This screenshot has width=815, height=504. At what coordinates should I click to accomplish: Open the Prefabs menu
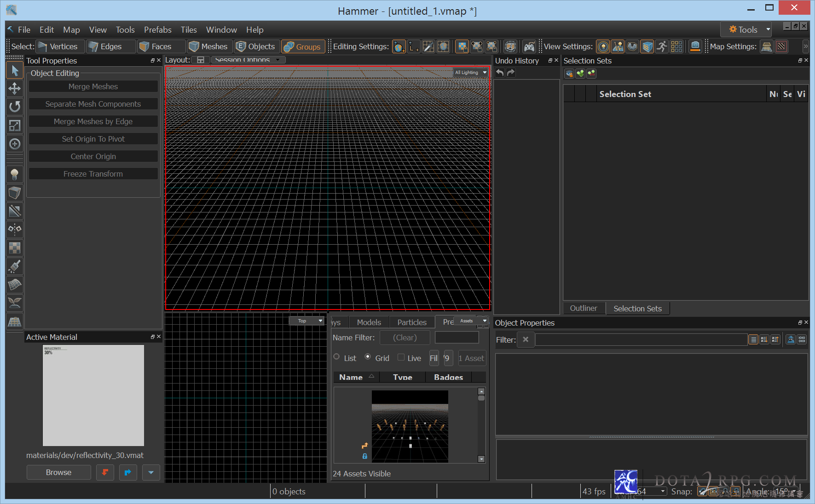(x=157, y=30)
